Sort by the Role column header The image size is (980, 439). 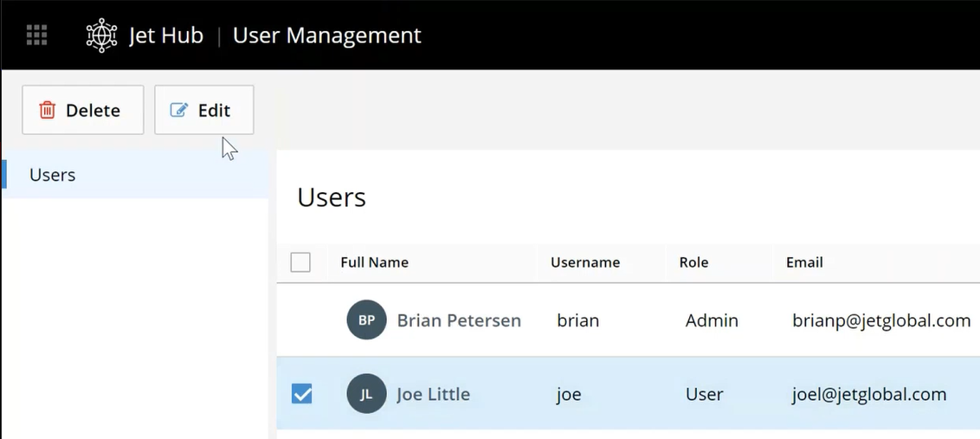coord(693,262)
